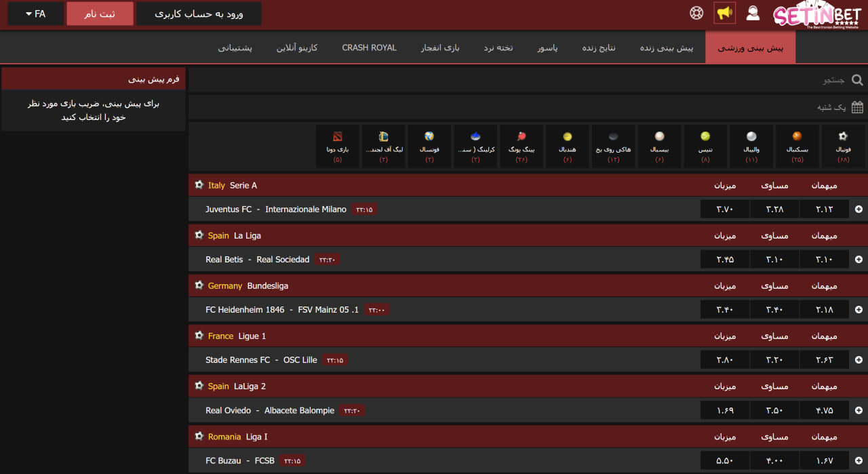Open the support headset icon
Image resolution: width=868 pixels, height=474 pixels.
pyautogui.click(x=753, y=12)
